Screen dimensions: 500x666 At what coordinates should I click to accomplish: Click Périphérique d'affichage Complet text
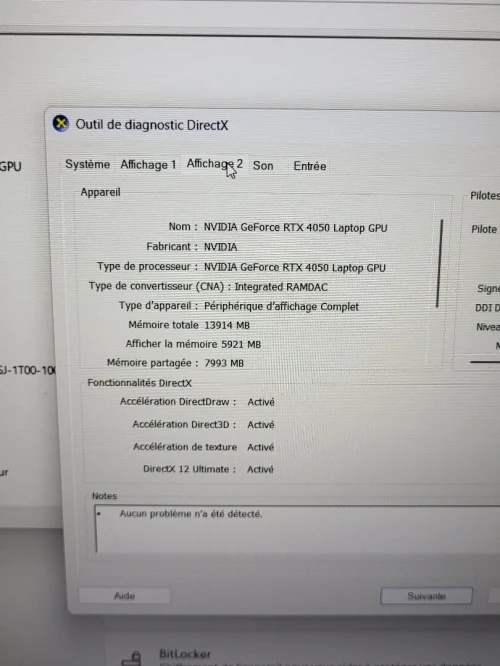click(281, 306)
